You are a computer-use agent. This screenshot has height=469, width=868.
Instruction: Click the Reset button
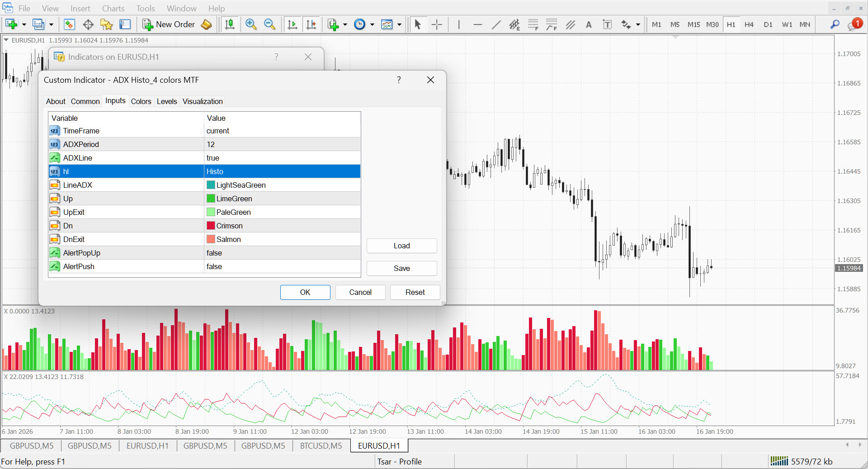click(x=415, y=292)
